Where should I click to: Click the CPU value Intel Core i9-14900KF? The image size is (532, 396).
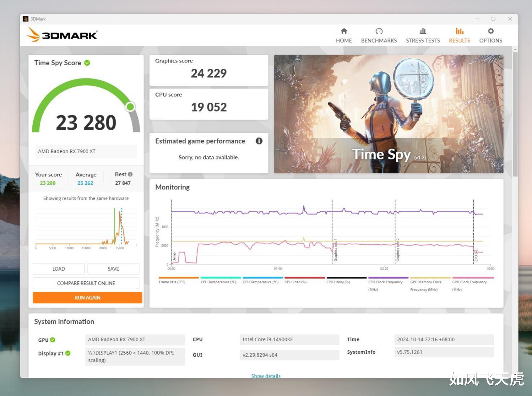(x=289, y=340)
